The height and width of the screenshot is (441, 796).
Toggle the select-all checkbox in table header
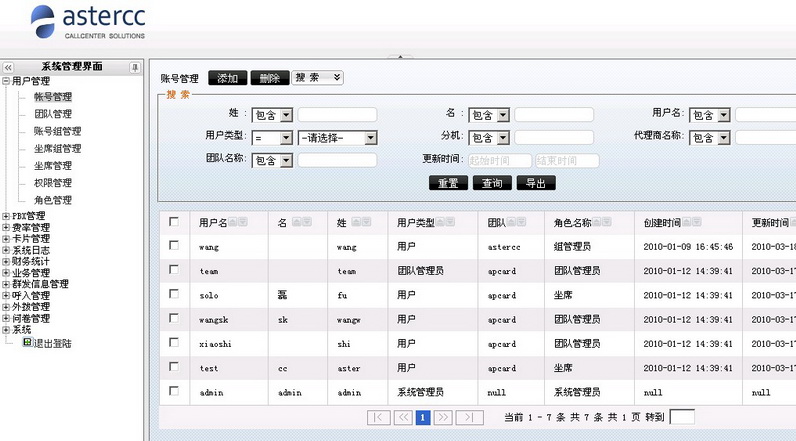click(x=174, y=222)
